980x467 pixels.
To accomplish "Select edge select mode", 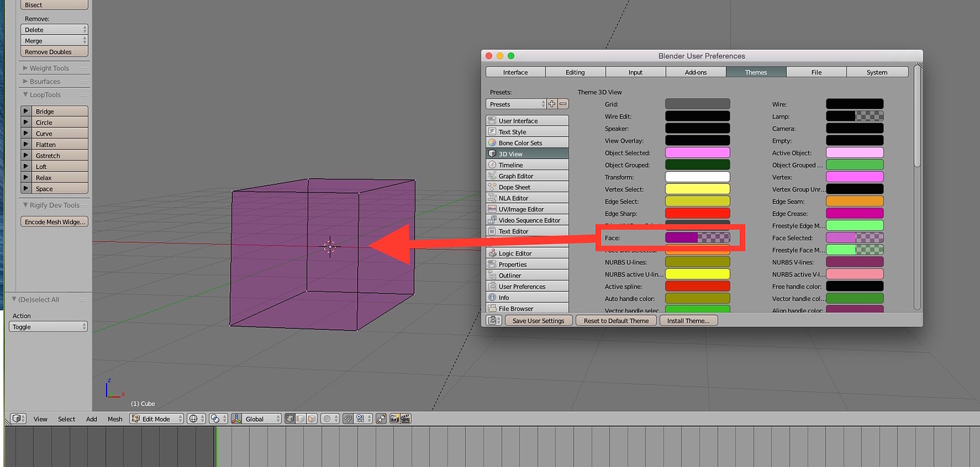I will tap(300, 419).
